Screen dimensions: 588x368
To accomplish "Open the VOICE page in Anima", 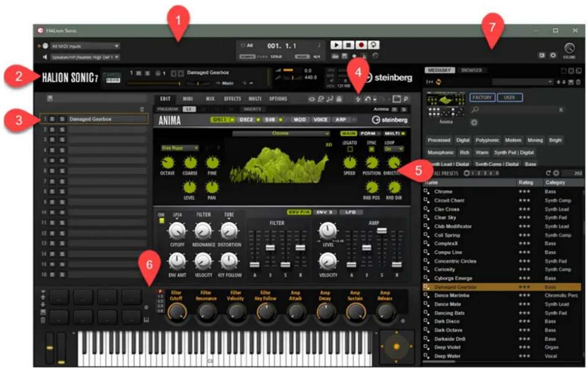I will [320, 120].
